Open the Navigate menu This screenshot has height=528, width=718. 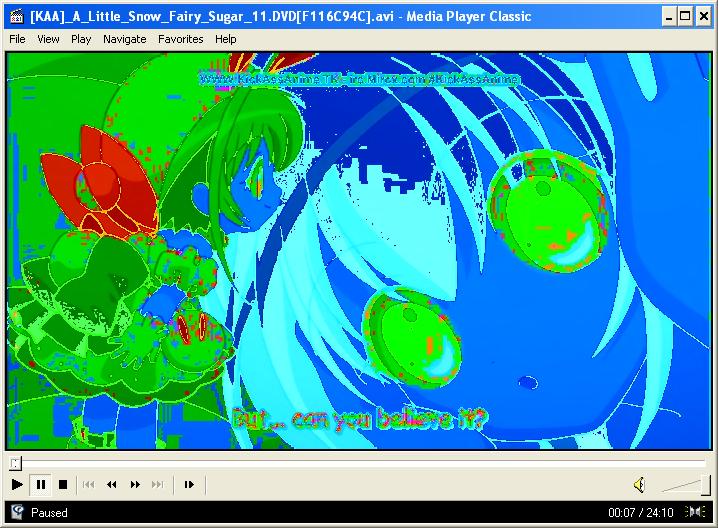125,39
